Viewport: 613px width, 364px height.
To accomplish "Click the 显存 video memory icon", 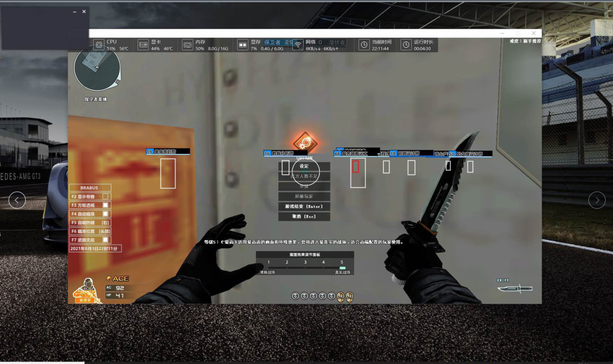I will tap(242, 45).
